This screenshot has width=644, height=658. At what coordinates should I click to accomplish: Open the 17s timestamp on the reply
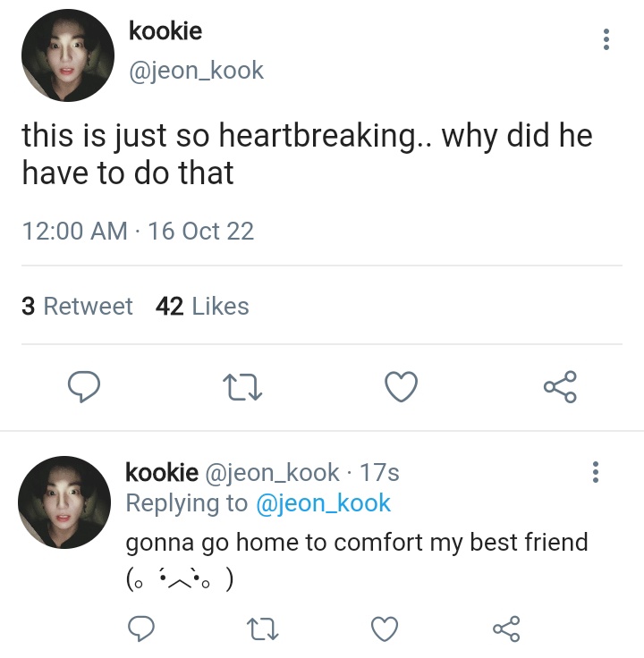tap(379, 473)
